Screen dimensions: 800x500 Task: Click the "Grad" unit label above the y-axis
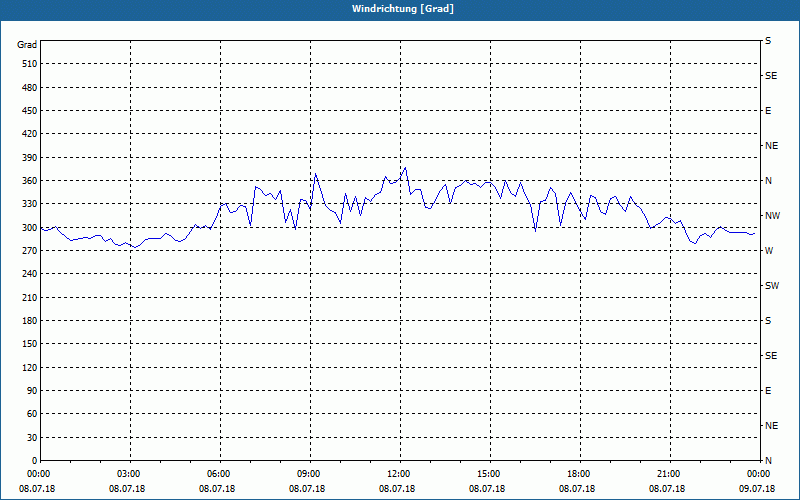27,45
